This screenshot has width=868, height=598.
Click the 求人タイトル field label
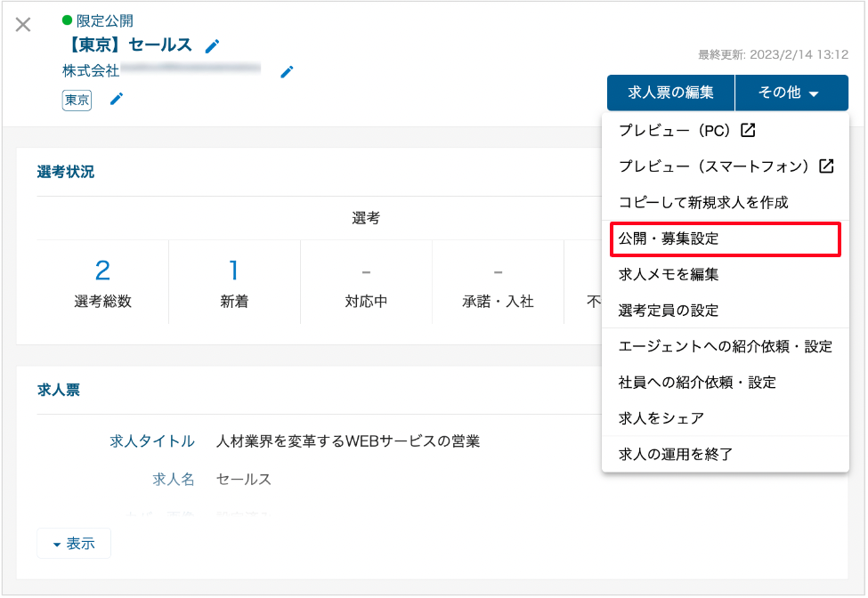(152, 441)
